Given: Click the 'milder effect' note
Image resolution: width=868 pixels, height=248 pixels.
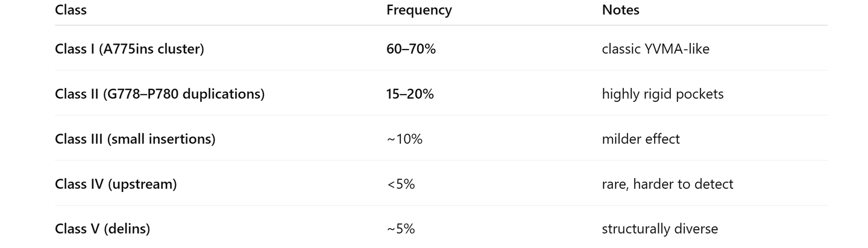Looking at the screenshot, I should pos(641,139).
